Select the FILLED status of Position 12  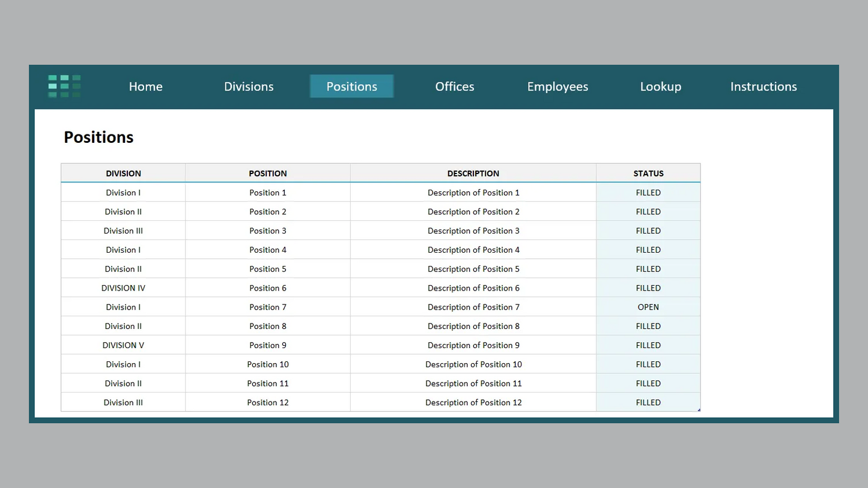648,402
